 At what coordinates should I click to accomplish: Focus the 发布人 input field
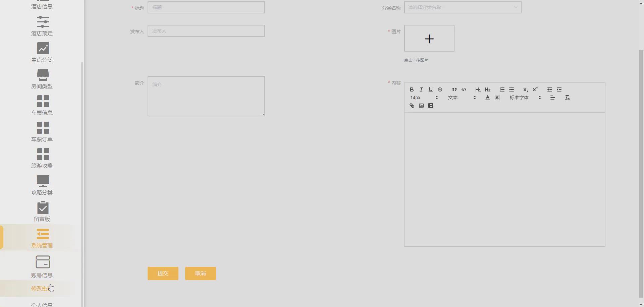[206, 31]
